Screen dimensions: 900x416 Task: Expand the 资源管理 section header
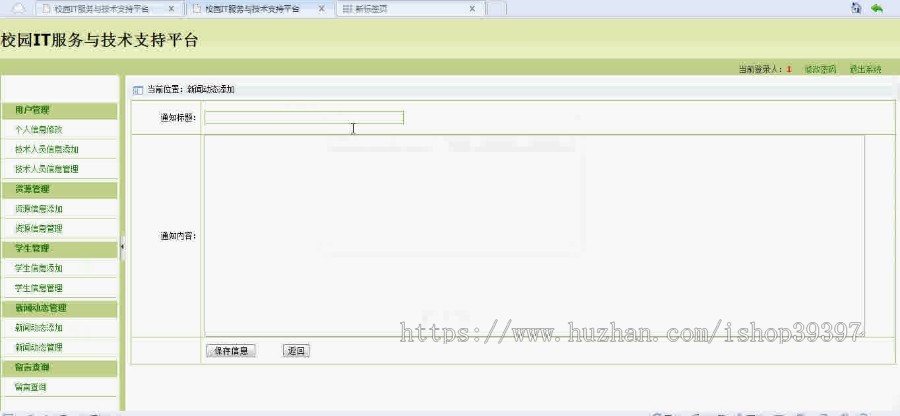click(x=59, y=189)
